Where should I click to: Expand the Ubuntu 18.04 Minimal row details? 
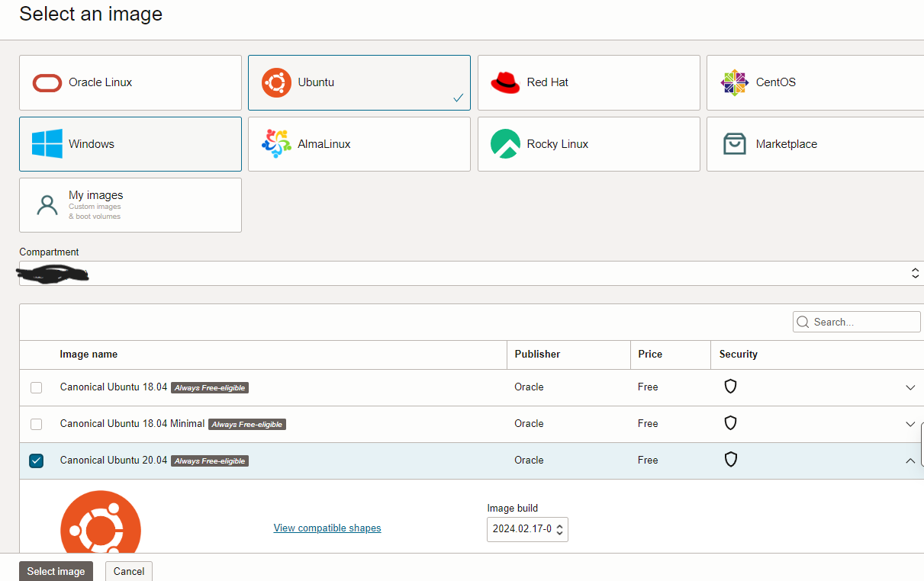pyautogui.click(x=910, y=424)
